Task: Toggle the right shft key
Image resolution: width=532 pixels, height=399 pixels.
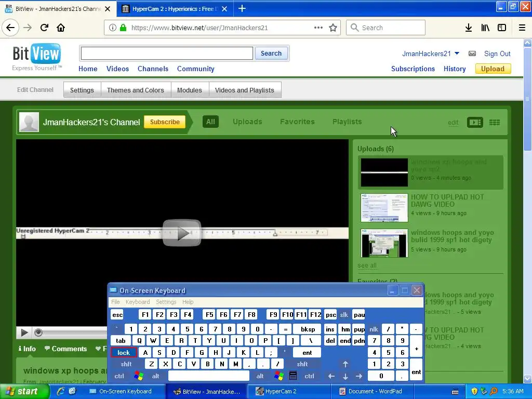Action: pyautogui.click(x=302, y=364)
